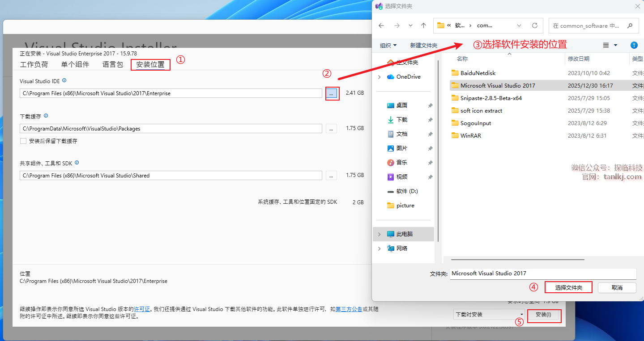Click the Back navigation arrow
The image size is (644, 341).
381,25
